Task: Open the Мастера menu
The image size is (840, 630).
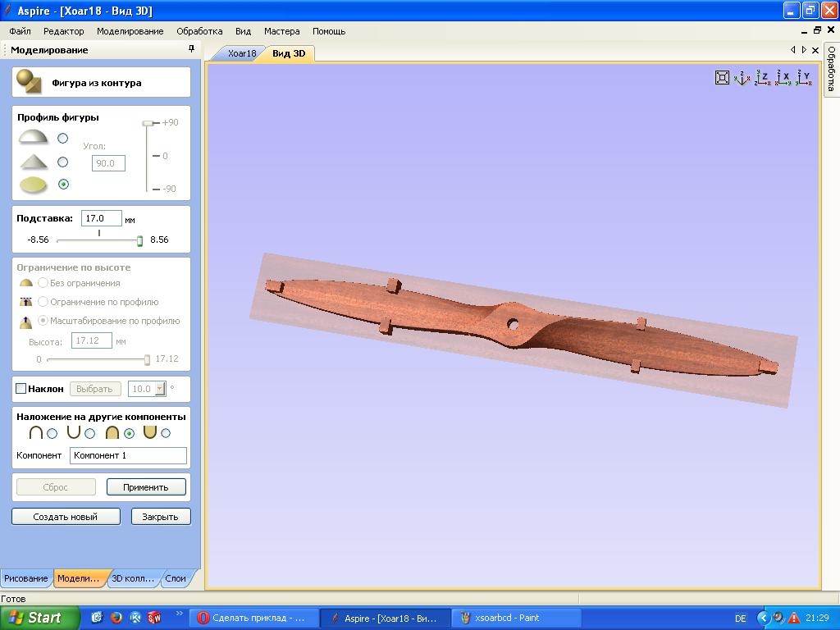Action: pyautogui.click(x=282, y=31)
